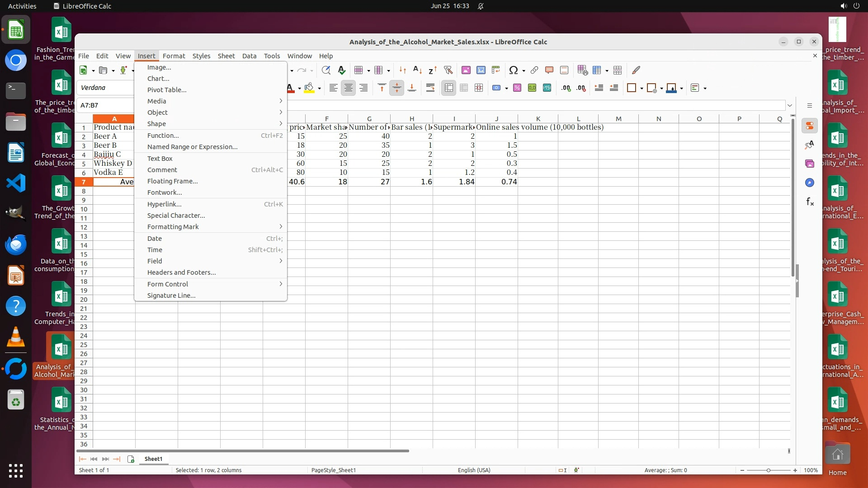Insert Image using toolbar icon
868x488 pixels.
tap(466, 70)
